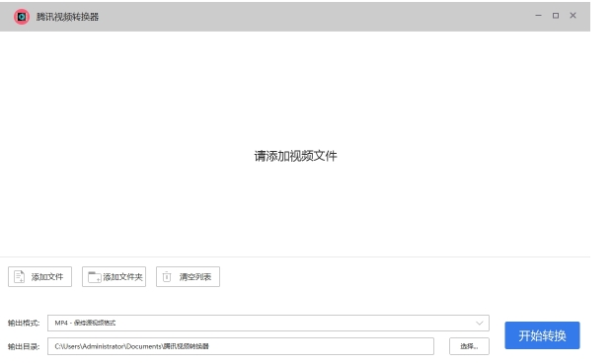Click the 腾讯视频转换器 title text
The image size is (613, 364).
click(67, 17)
